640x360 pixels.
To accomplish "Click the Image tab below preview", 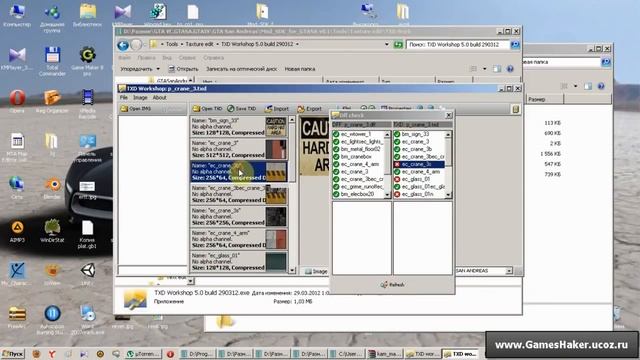I will point(316,271).
